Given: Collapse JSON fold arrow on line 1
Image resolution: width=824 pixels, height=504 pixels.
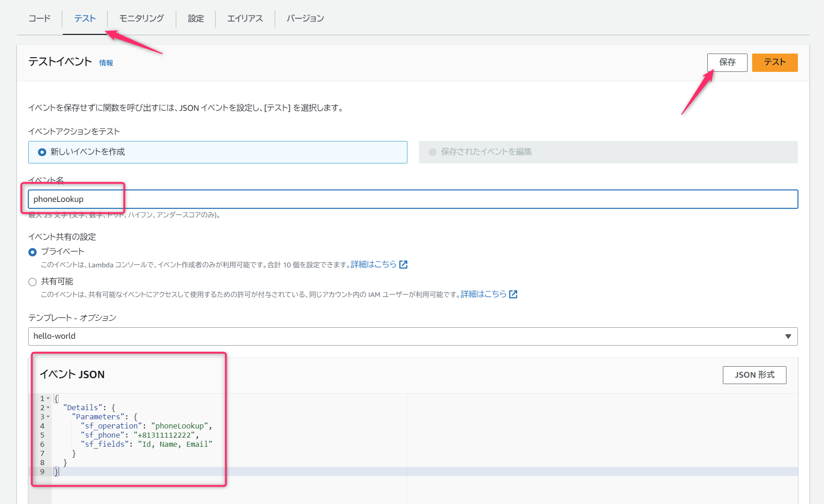Looking at the screenshot, I should 48,398.
